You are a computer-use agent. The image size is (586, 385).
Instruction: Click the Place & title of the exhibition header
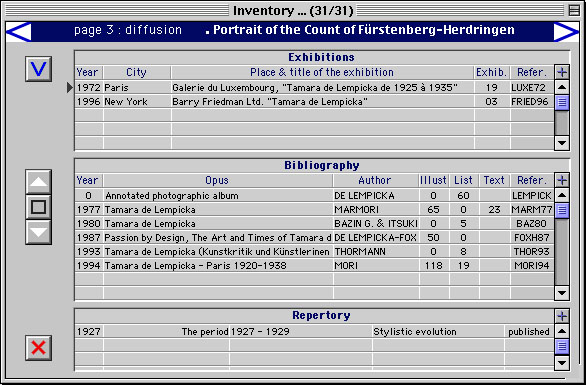pyautogui.click(x=322, y=72)
